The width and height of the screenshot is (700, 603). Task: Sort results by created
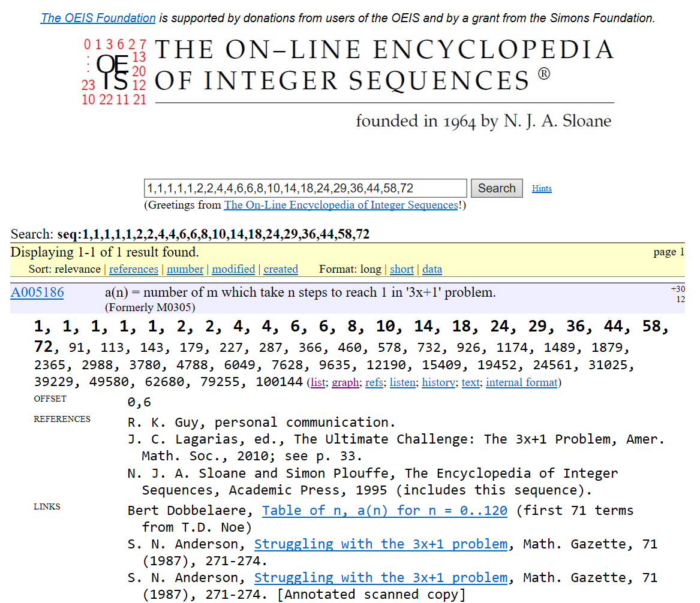coord(280,269)
